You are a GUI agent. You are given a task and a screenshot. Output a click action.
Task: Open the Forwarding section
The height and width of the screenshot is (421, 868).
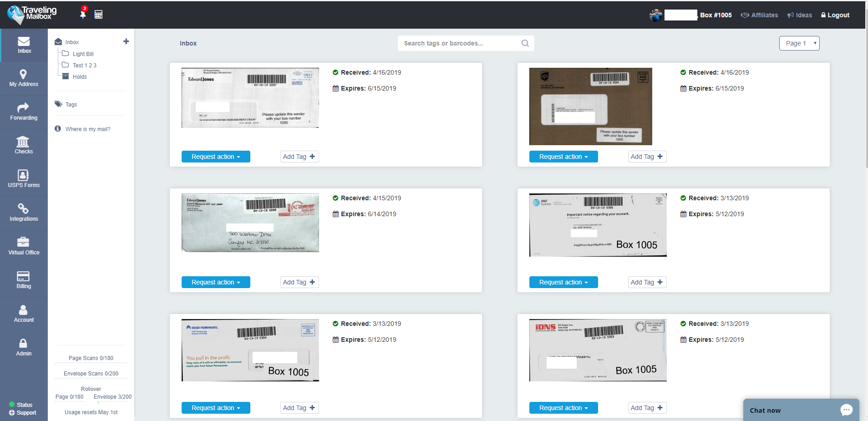[x=24, y=112]
